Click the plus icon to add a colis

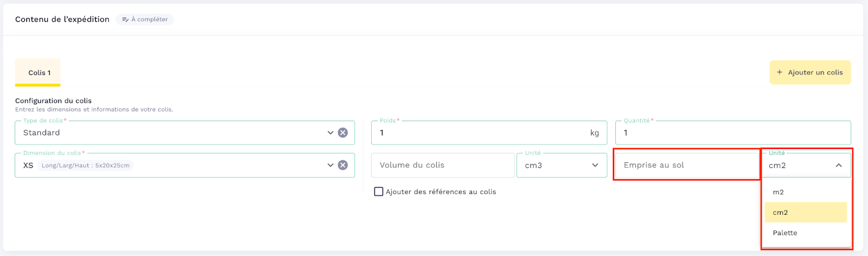pyautogui.click(x=780, y=72)
